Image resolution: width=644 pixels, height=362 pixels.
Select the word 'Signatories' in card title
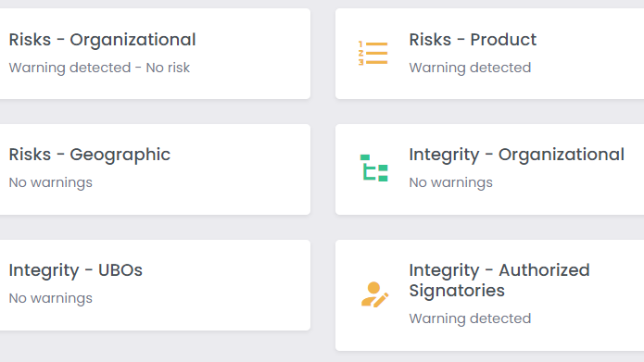457,291
